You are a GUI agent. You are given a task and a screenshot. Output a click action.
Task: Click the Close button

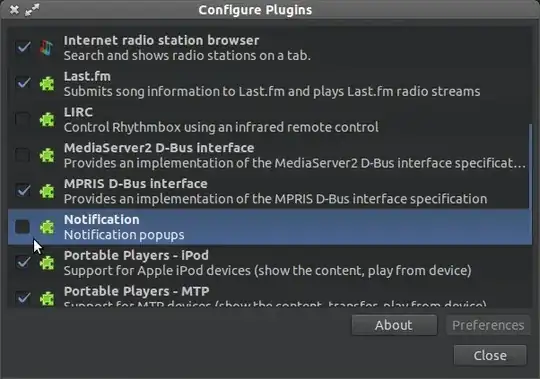pyautogui.click(x=490, y=355)
